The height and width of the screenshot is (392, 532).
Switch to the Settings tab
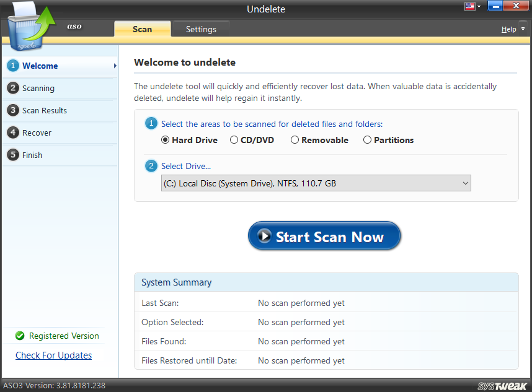[x=201, y=29]
